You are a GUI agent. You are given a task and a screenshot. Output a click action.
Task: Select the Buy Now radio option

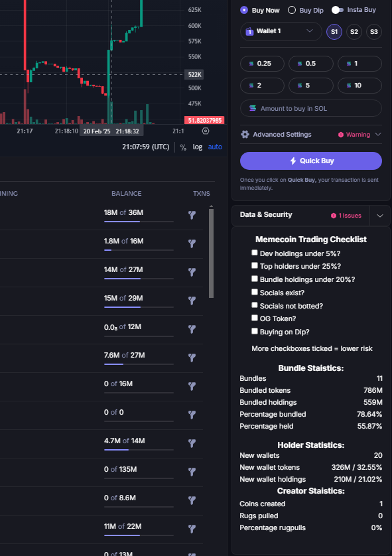tap(244, 10)
